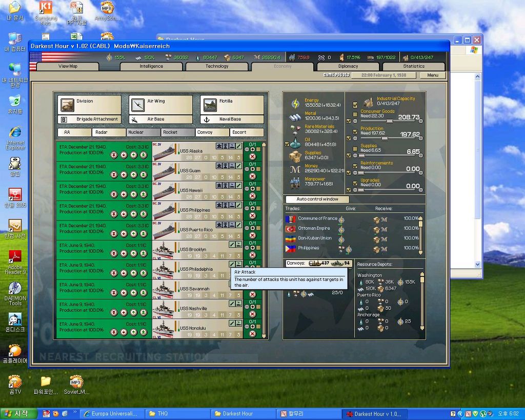The height and width of the screenshot is (420, 525).
Task: Toggle the checkbox beside the Production label
Action: click(x=355, y=132)
